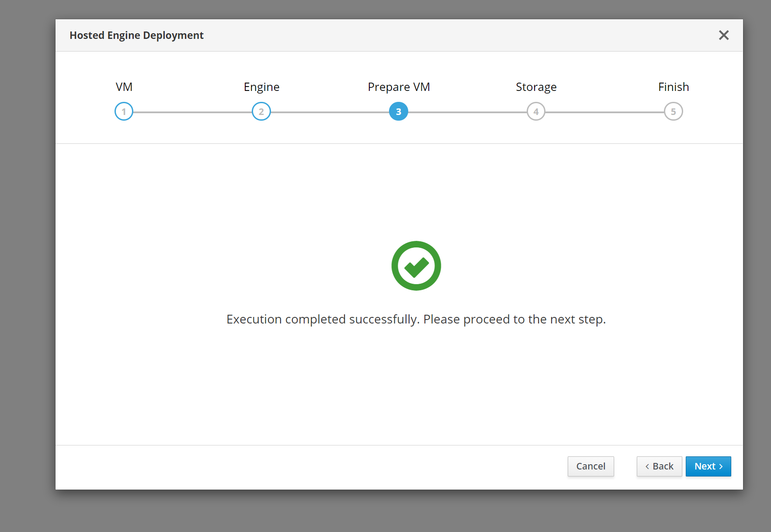The image size is (771, 532).
Task: Select step 2 circle for Engine
Action: click(x=261, y=111)
